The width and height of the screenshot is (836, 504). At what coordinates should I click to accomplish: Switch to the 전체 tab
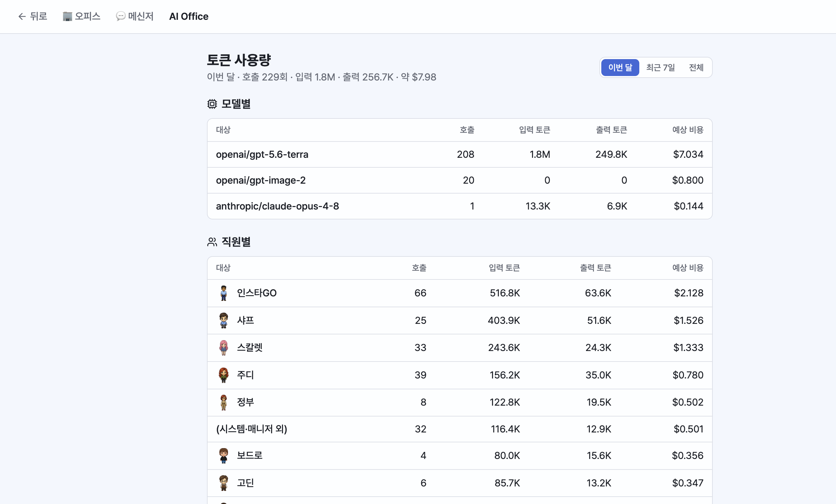point(696,67)
